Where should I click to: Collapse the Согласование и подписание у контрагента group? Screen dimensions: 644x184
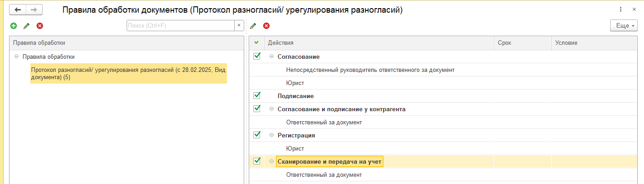tap(272, 109)
